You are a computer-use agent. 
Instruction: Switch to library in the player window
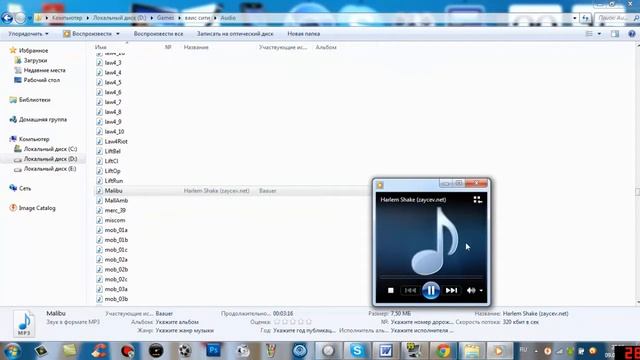[478, 200]
